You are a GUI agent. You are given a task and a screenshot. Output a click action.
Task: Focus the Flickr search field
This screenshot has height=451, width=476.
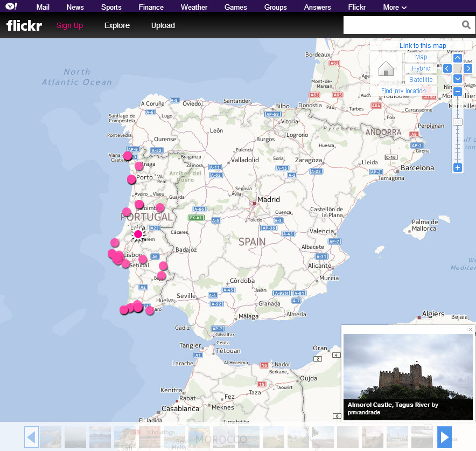402,25
